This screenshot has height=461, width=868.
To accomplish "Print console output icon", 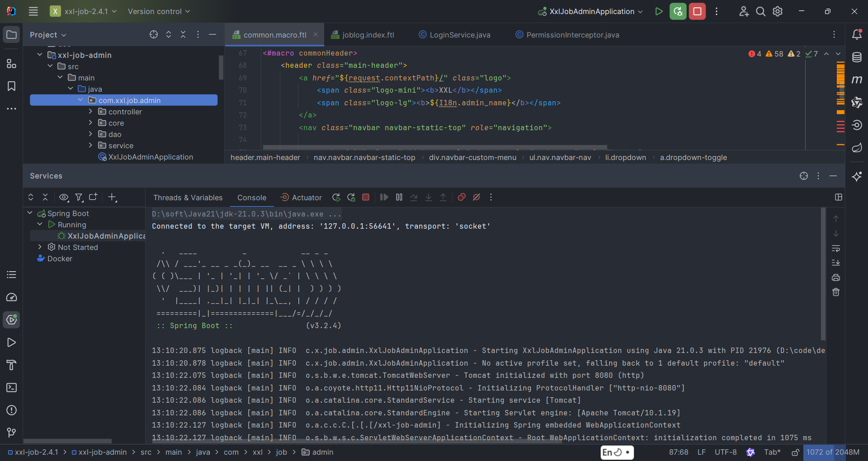I will pos(836,278).
